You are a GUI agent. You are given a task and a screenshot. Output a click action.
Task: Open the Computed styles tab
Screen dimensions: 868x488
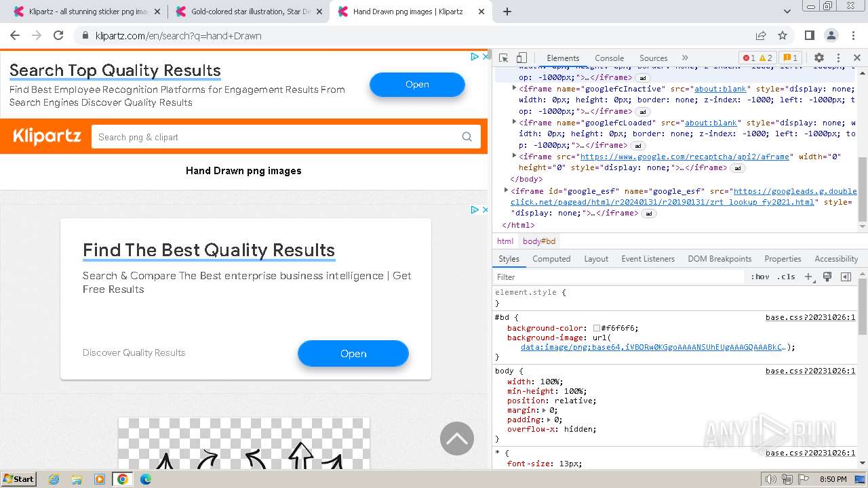551,259
